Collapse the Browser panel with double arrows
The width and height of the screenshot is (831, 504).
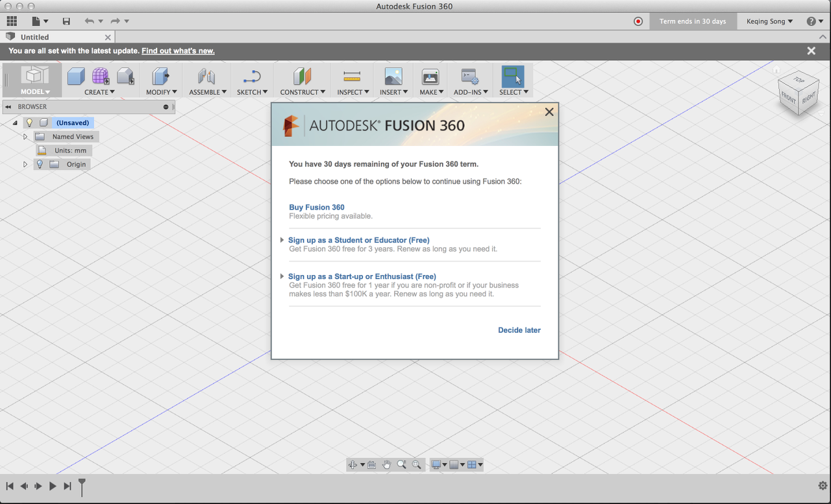click(8, 107)
